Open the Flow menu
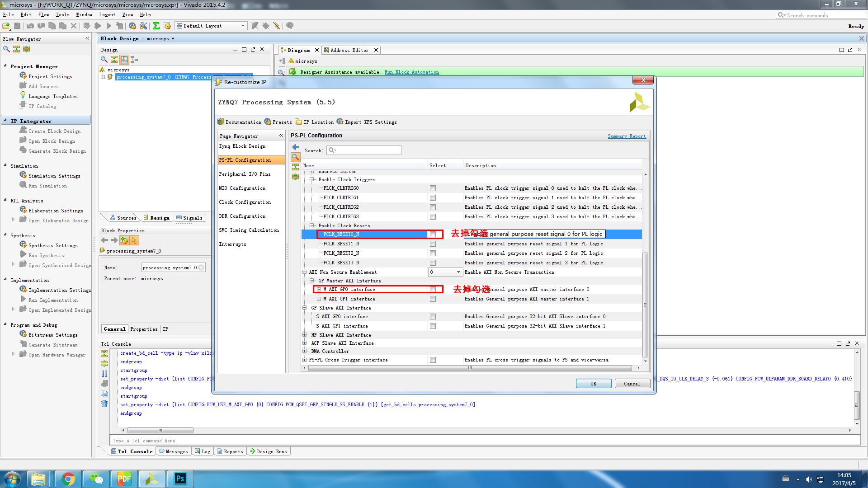868x488 pixels. (43, 14)
